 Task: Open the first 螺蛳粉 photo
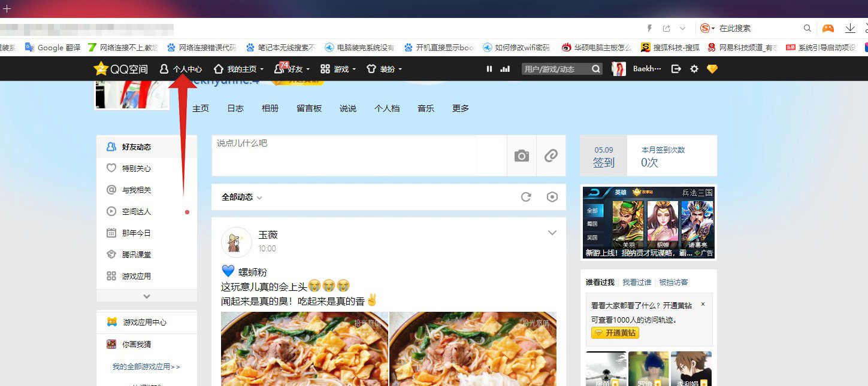tap(304, 349)
